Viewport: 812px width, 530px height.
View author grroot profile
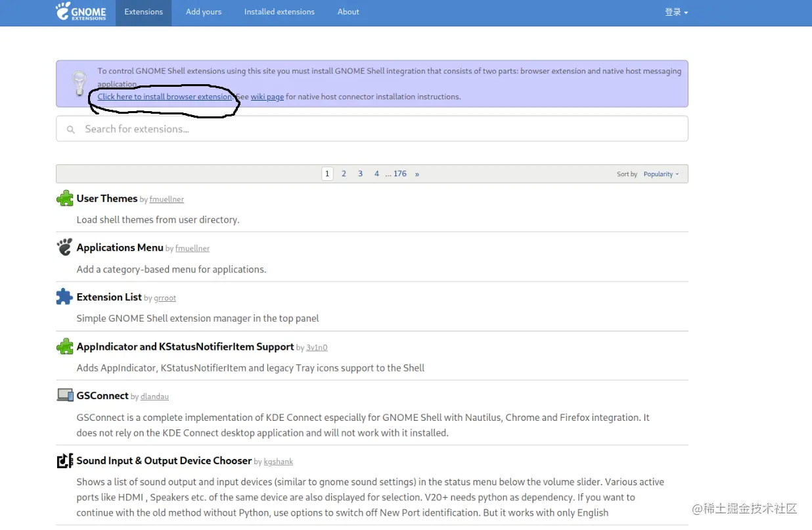(x=165, y=298)
